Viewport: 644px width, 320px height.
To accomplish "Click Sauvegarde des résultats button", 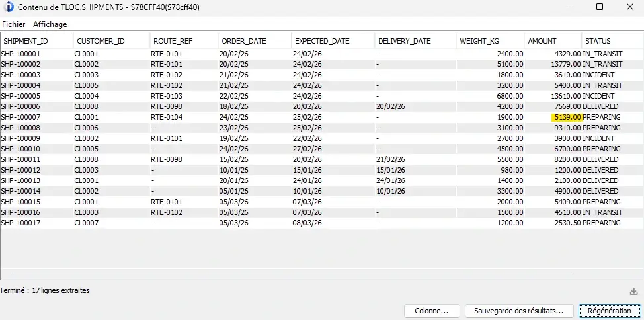I will pos(518,311).
